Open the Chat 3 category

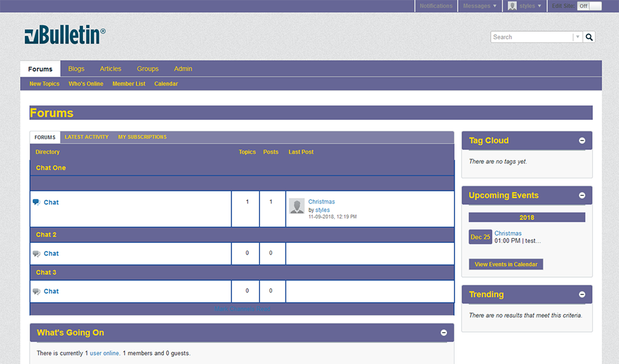(46, 273)
